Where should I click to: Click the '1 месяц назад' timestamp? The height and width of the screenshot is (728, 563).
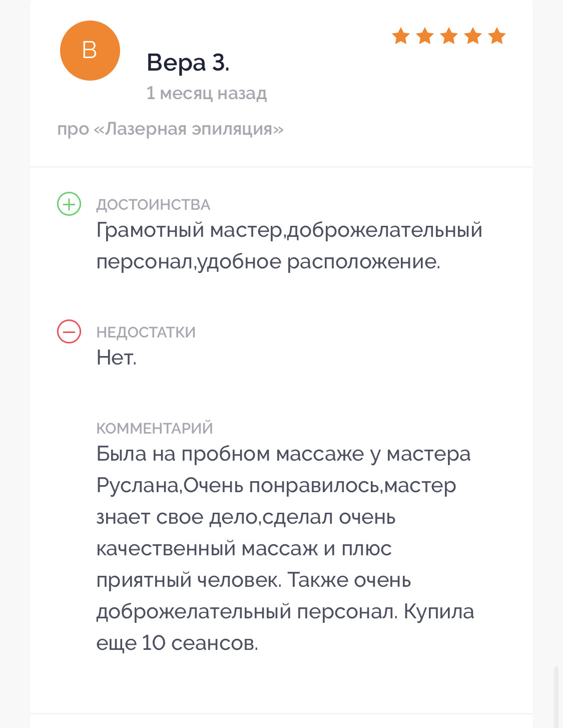(206, 93)
